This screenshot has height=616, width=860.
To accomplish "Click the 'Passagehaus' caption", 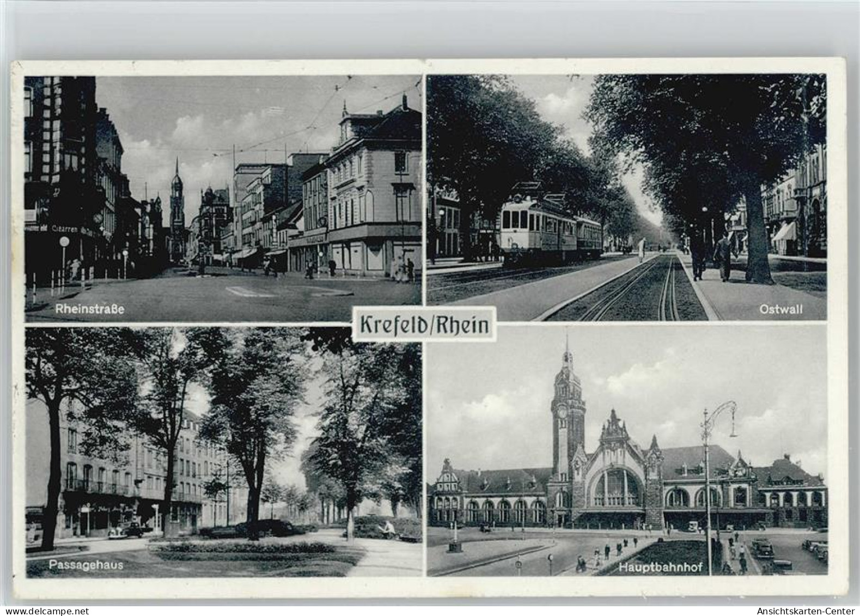I will click(87, 565).
